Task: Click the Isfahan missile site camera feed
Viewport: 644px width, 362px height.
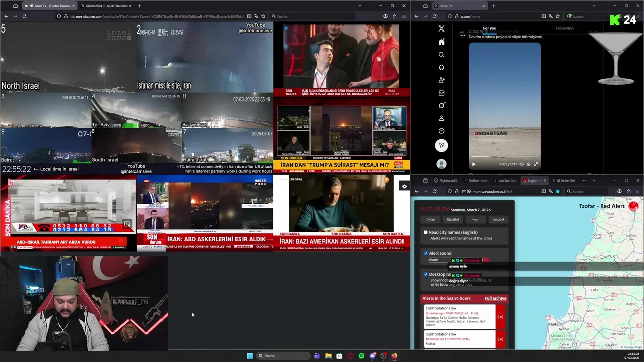Action: [x=205, y=57]
